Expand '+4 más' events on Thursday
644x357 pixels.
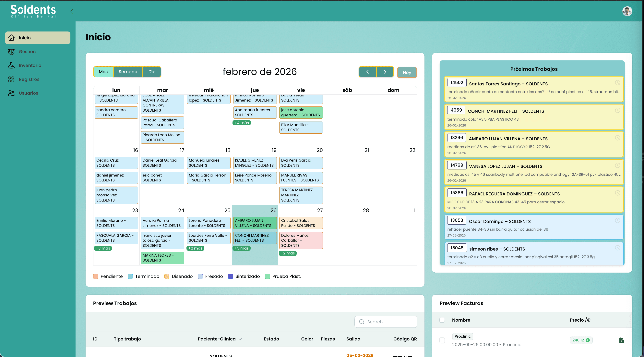point(242,123)
